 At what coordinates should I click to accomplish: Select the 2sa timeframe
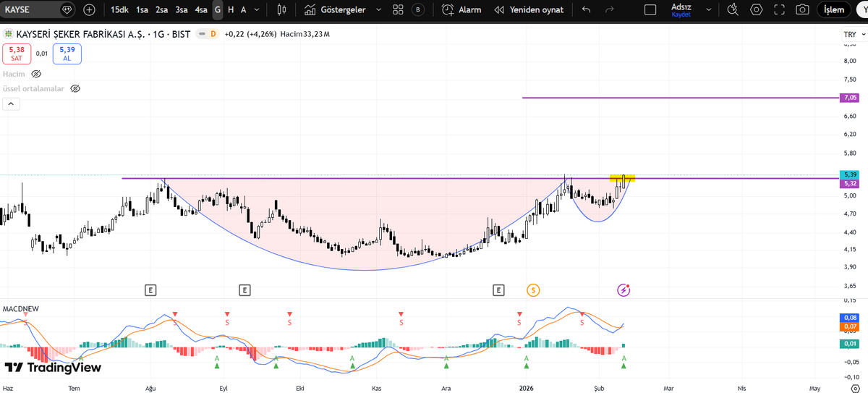coord(162,10)
